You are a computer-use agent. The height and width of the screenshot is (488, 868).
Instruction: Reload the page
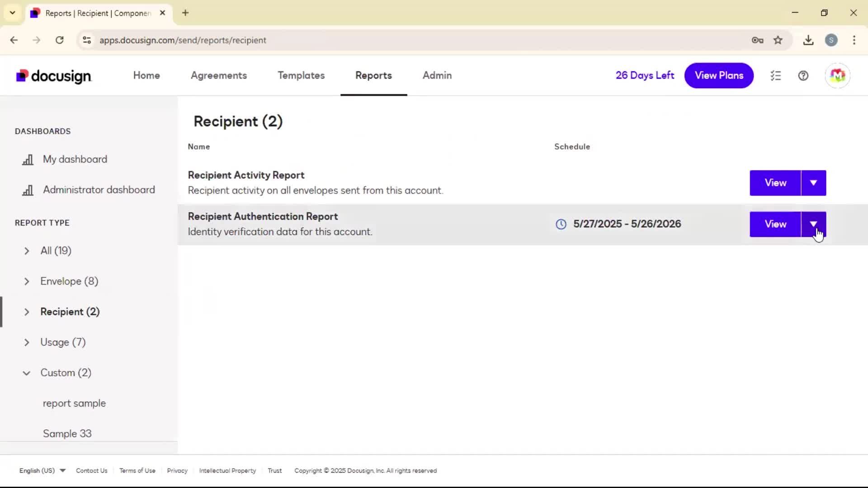[60, 40]
